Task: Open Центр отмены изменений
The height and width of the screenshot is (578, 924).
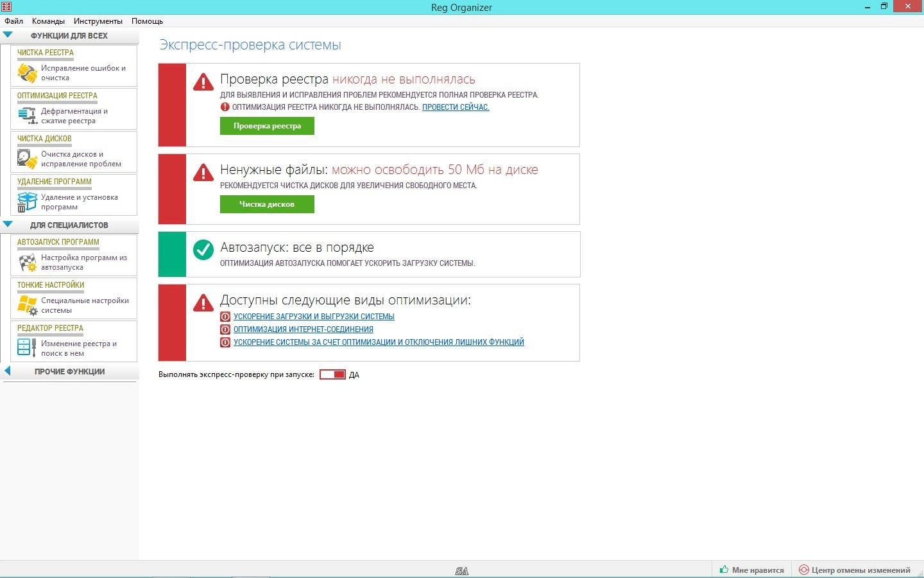Action: click(x=855, y=570)
